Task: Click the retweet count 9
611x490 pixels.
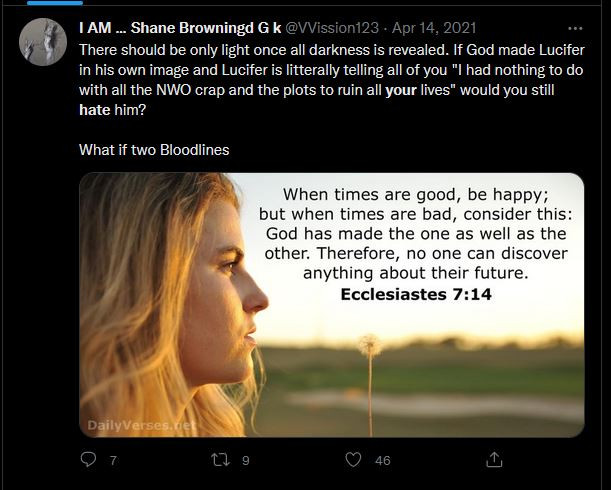Action: point(246,461)
